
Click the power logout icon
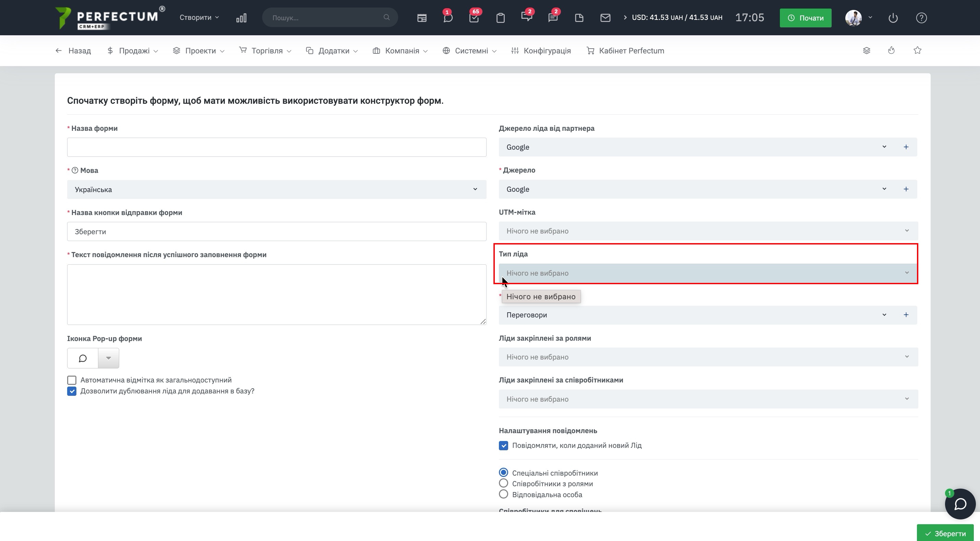(893, 18)
